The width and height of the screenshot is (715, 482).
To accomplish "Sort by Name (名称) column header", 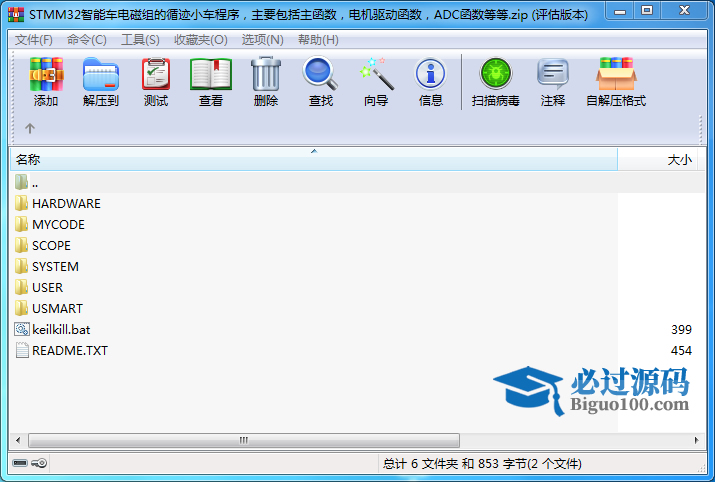I will pos(300,160).
